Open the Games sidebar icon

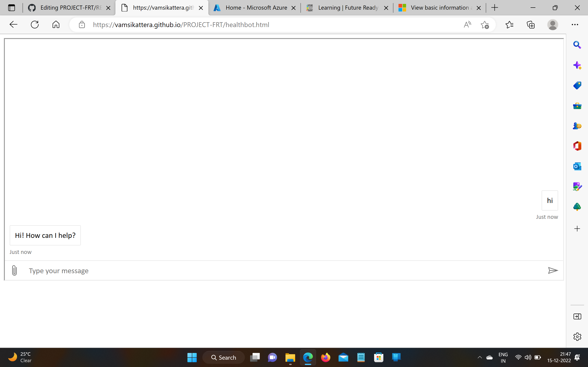coord(577,126)
